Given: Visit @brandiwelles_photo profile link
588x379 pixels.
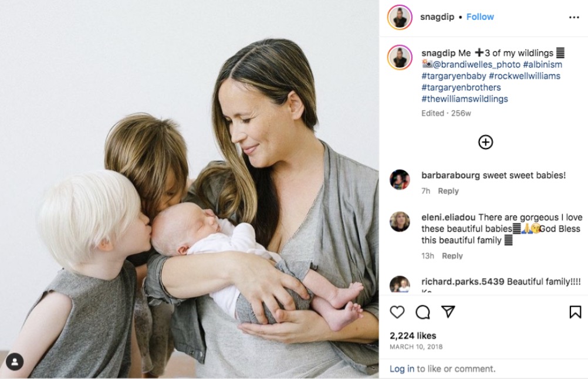Looking at the screenshot, I should 477,65.
